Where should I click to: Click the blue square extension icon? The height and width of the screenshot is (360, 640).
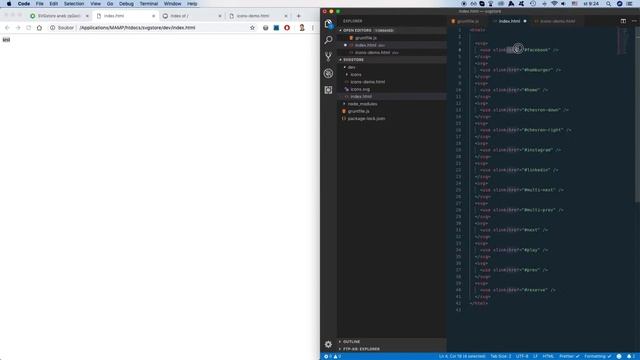(x=276, y=28)
